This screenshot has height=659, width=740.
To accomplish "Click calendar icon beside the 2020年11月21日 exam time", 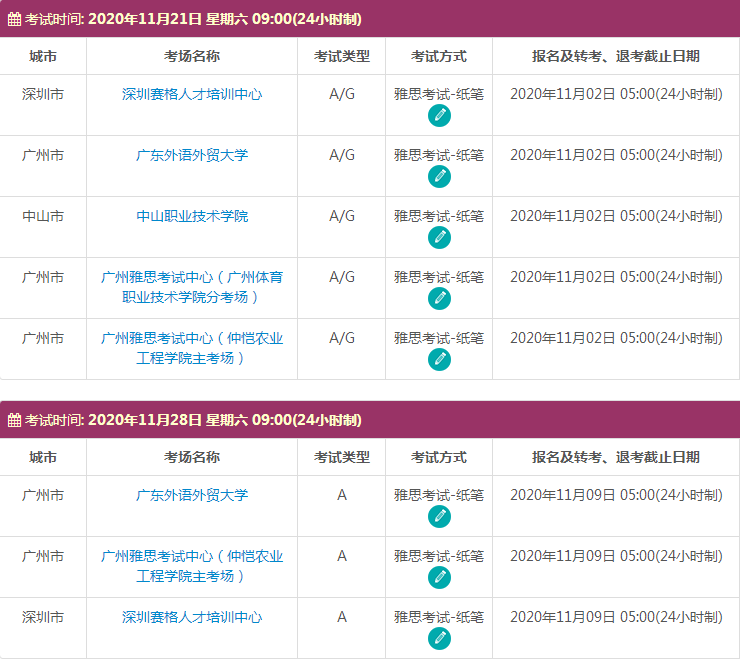I will click(14, 19).
